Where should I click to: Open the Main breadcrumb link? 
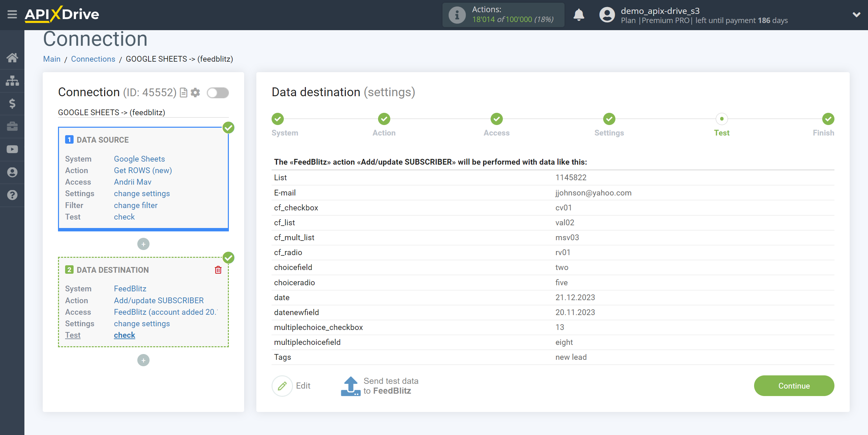(52, 59)
